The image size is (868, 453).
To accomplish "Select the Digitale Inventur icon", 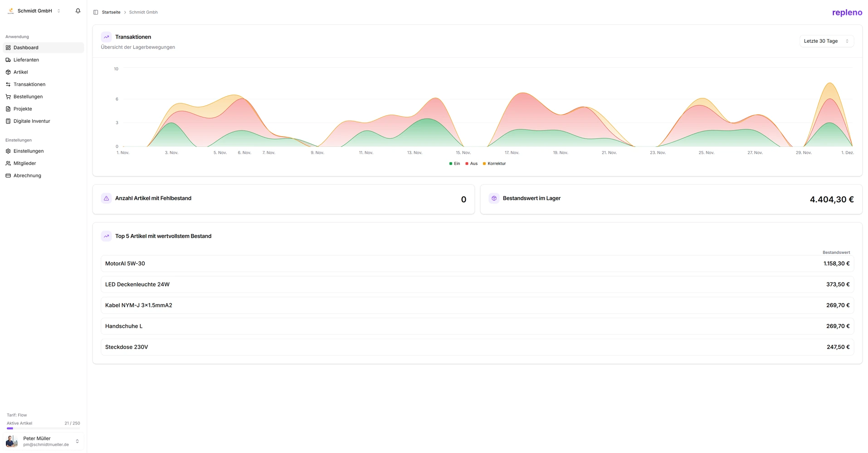I will (8, 121).
